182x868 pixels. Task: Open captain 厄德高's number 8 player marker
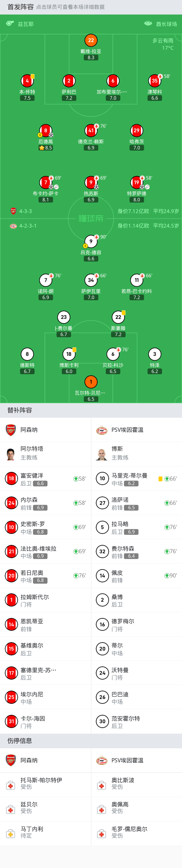click(x=46, y=130)
